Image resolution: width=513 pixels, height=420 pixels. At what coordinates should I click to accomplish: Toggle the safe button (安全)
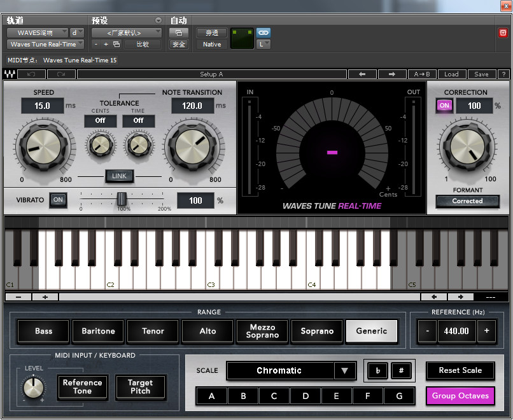(x=179, y=44)
